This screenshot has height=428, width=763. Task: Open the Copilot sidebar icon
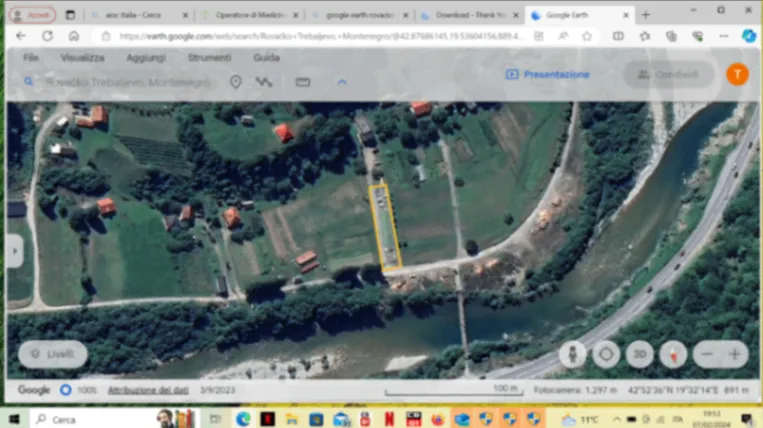[x=749, y=36]
